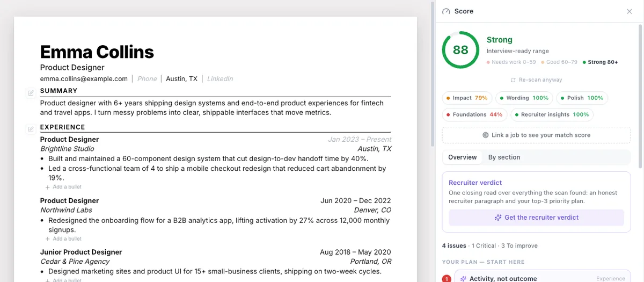Viewport: 644px width, 282px height.
Task: Click the onboarding flow redesign bullet
Action: point(219,225)
